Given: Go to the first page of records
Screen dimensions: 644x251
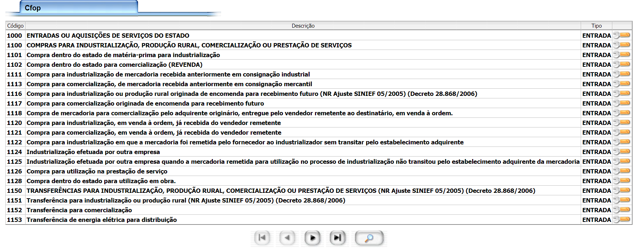Looking at the screenshot, I should click(x=262, y=238).
